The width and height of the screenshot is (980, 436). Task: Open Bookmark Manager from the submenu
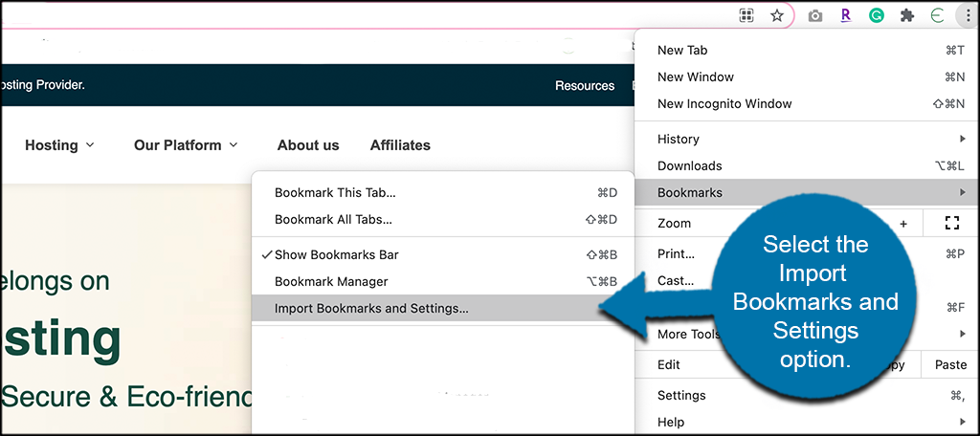331,282
